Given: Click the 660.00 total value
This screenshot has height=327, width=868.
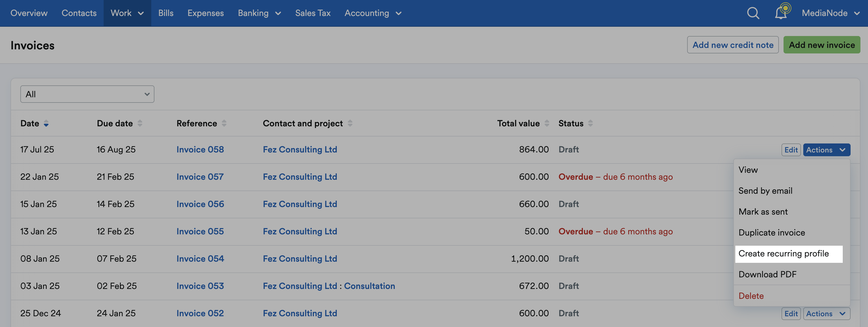Looking at the screenshot, I should (534, 204).
